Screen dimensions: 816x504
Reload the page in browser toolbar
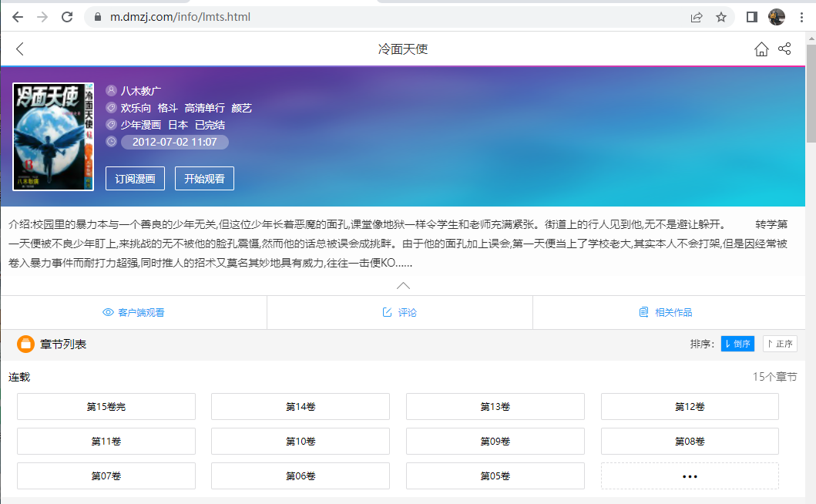[67, 17]
